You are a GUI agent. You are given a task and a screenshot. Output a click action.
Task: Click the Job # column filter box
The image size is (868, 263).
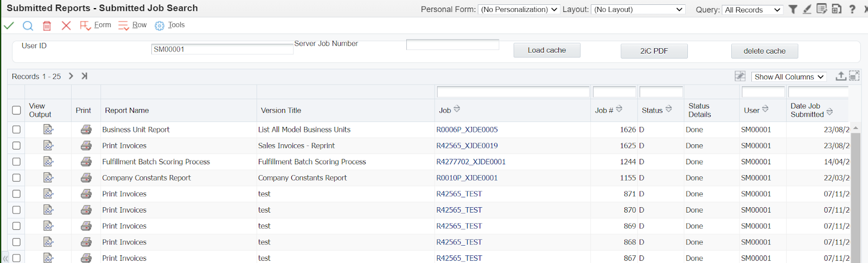pos(614,92)
